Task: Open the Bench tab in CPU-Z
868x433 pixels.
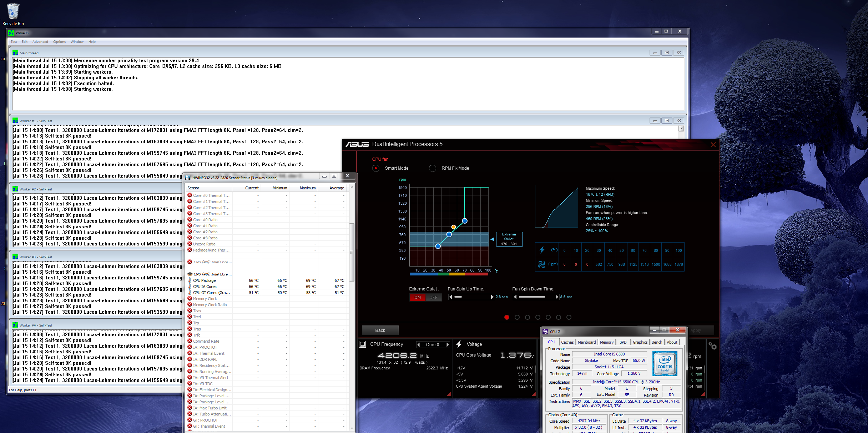Action: (657, 342)
